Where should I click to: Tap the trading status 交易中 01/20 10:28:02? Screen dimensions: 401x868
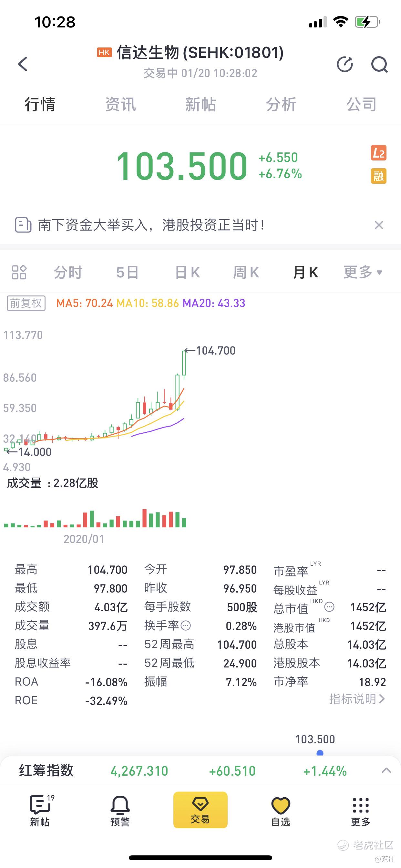point(200,73)
